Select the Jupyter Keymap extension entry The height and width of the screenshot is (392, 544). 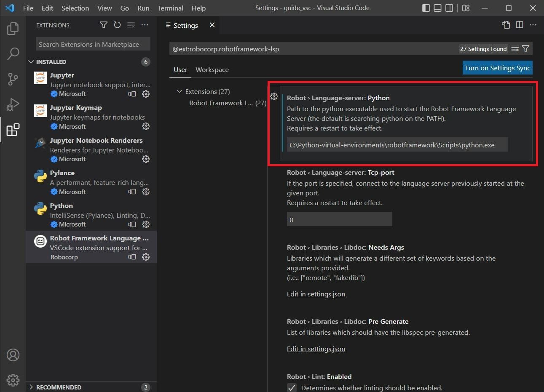91,117
